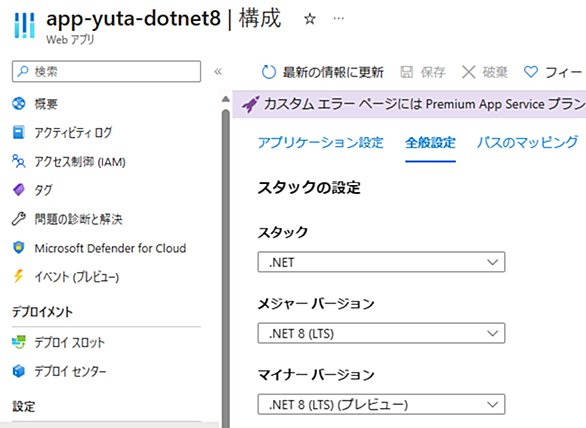Viewport: 586px width, 428px height.
Task: Click the デプロイ スロット icon
Action: [x=19, y=342]
